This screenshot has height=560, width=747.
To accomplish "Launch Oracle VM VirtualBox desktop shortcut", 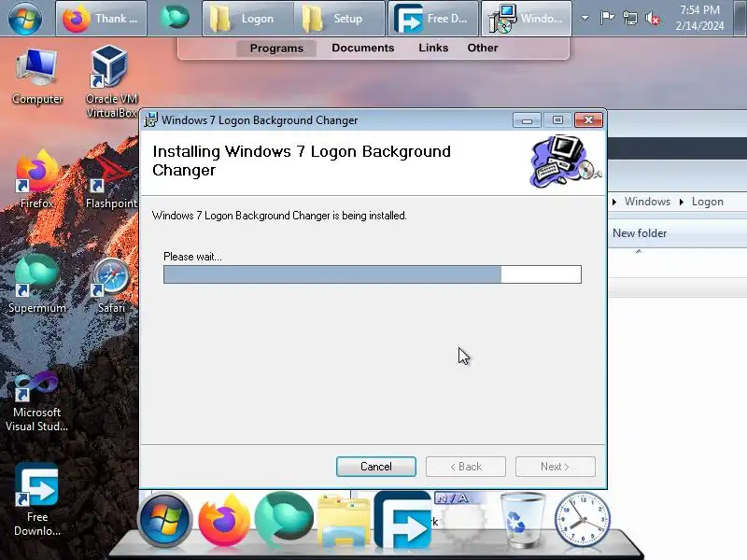I will (x=111, y=81).
